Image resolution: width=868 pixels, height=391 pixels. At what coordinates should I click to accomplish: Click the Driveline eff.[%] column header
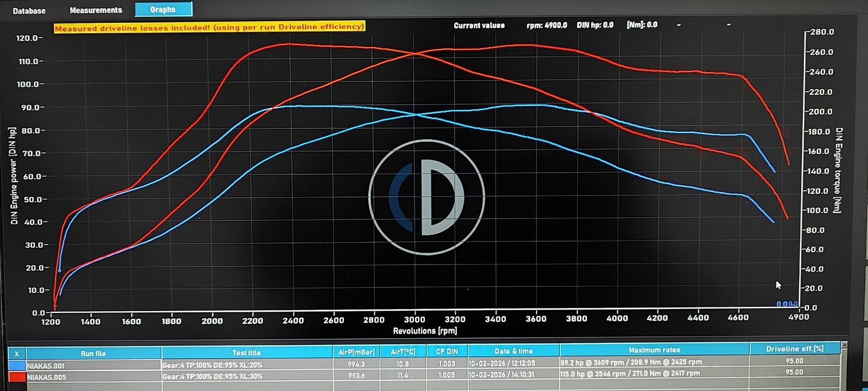[x=794, y=349]
